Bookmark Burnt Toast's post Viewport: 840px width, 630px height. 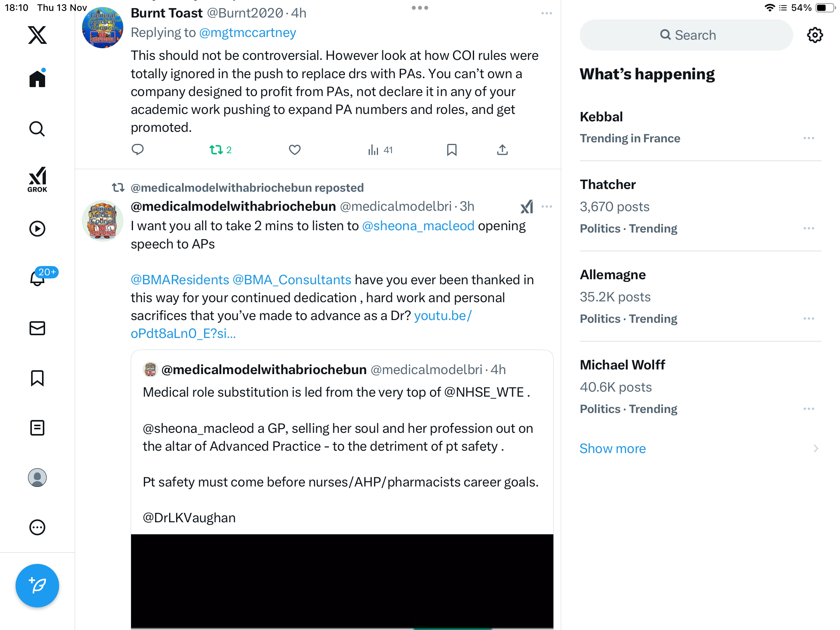[x=451, y=150]
